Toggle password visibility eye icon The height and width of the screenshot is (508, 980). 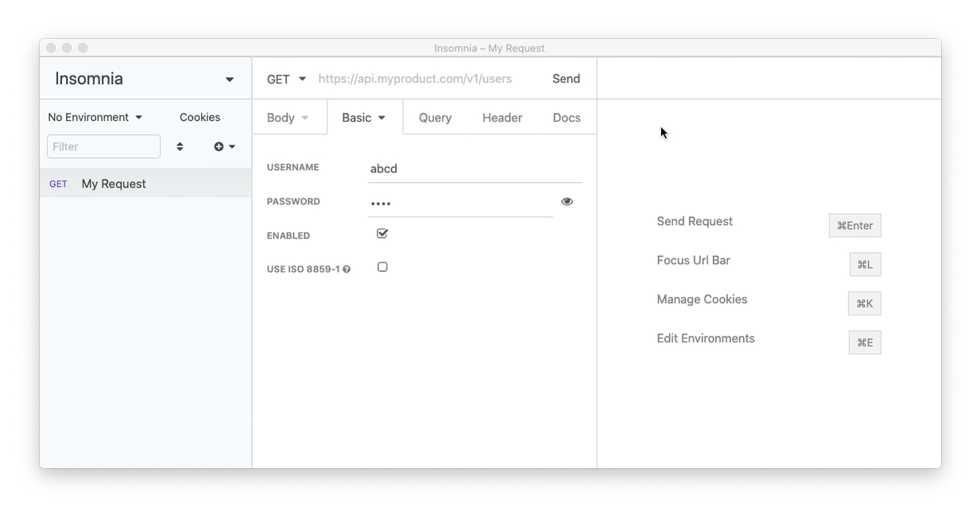coord(567,202)
